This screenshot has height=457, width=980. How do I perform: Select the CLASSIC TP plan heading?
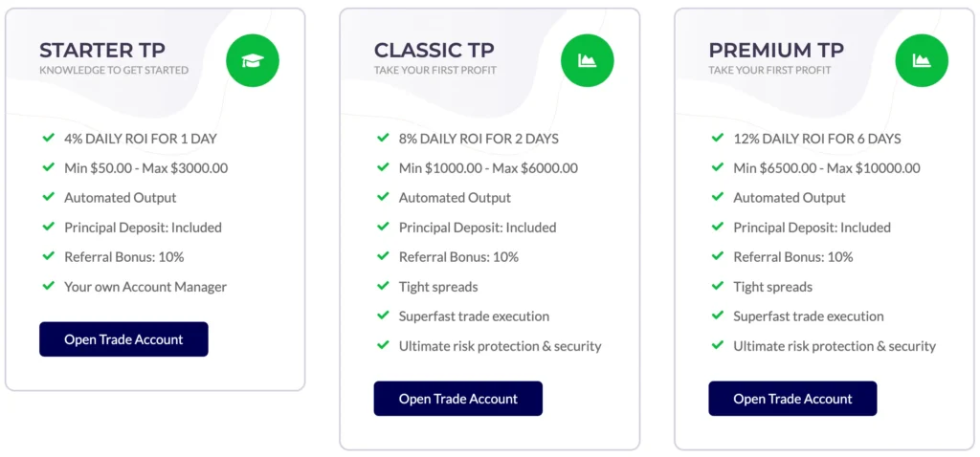(x=434, y=50)
